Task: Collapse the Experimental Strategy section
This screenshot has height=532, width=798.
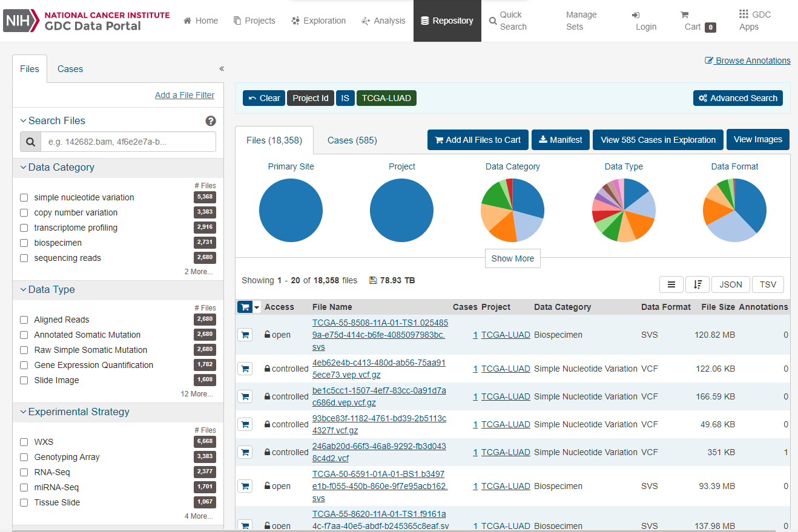Action: 75,412
